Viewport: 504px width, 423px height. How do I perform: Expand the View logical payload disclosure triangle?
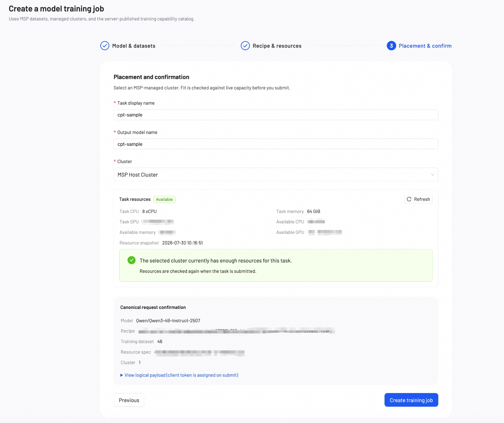[x=122, y=375]
